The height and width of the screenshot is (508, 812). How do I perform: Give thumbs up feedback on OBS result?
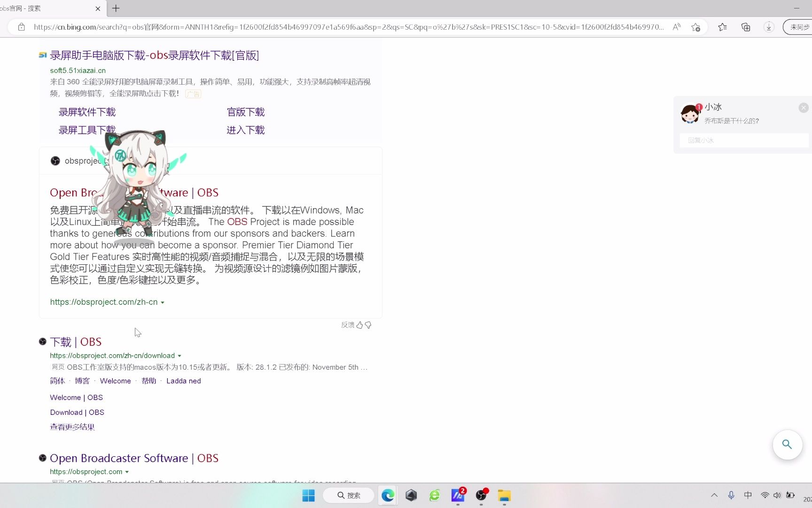coord(359,325)
